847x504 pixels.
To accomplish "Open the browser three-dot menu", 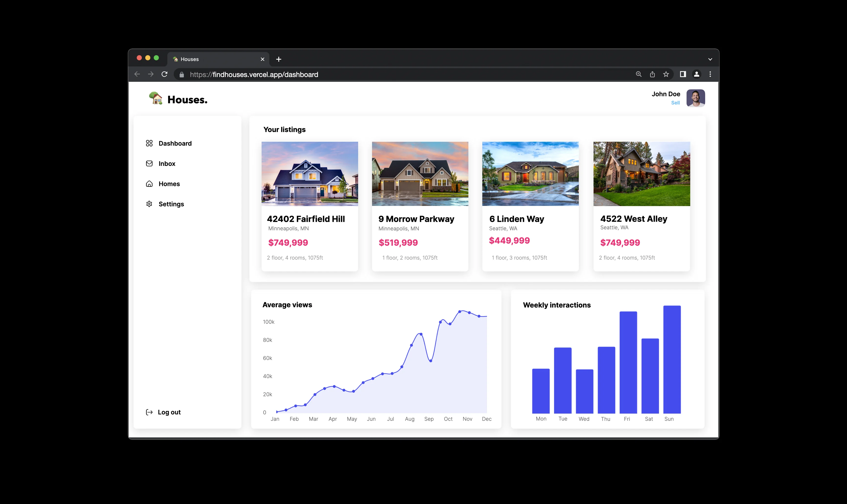I will pyautogui.click(x=710, y=74).
